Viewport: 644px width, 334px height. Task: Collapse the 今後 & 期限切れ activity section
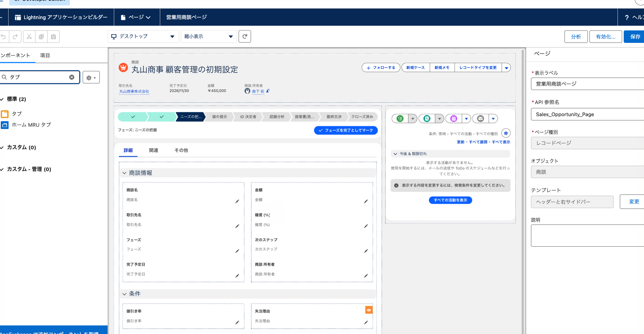[395, 154]
